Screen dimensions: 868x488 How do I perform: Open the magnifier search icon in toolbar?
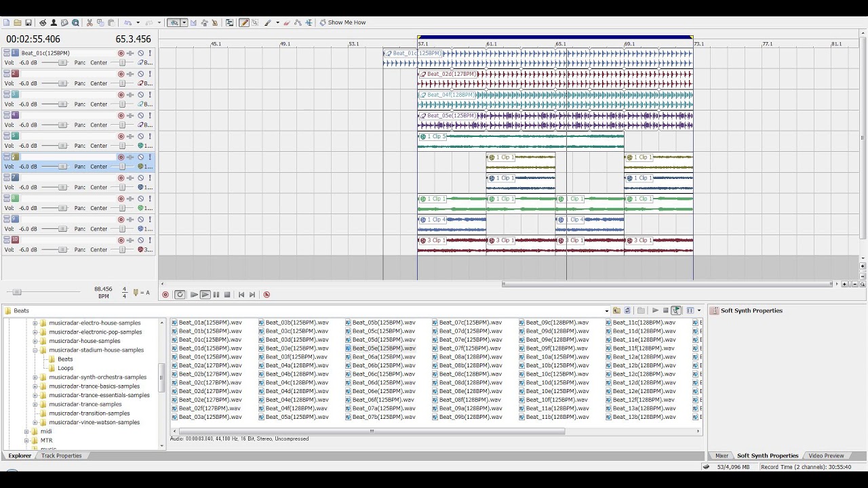click(75, 22)
